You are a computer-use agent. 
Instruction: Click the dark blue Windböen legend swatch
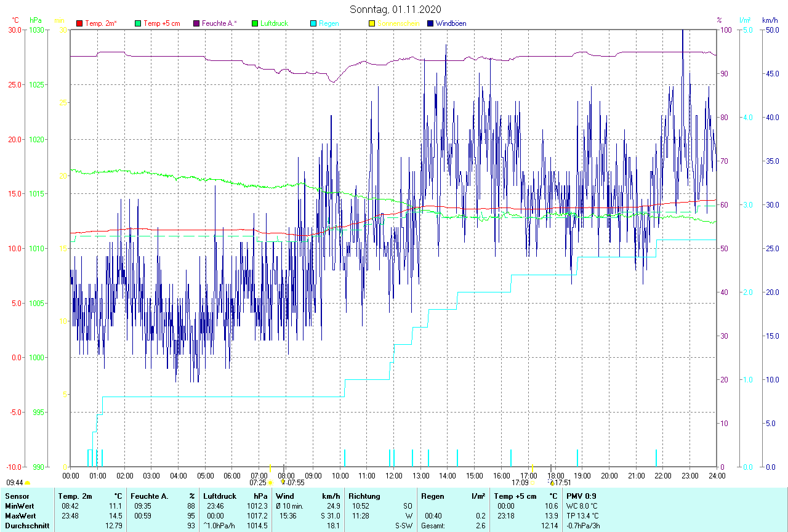430,23
